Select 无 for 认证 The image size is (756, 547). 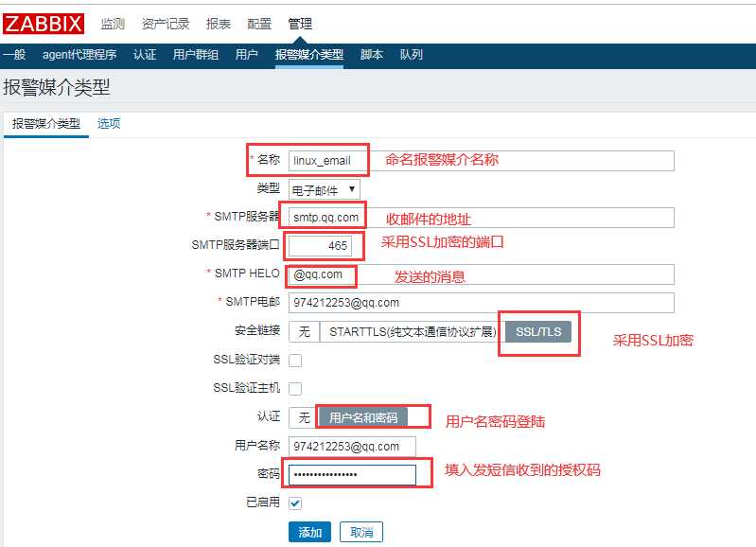click(304, 417)
